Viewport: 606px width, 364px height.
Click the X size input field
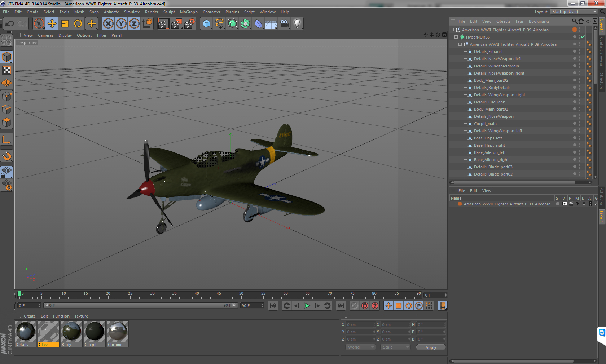pos(395,325)
